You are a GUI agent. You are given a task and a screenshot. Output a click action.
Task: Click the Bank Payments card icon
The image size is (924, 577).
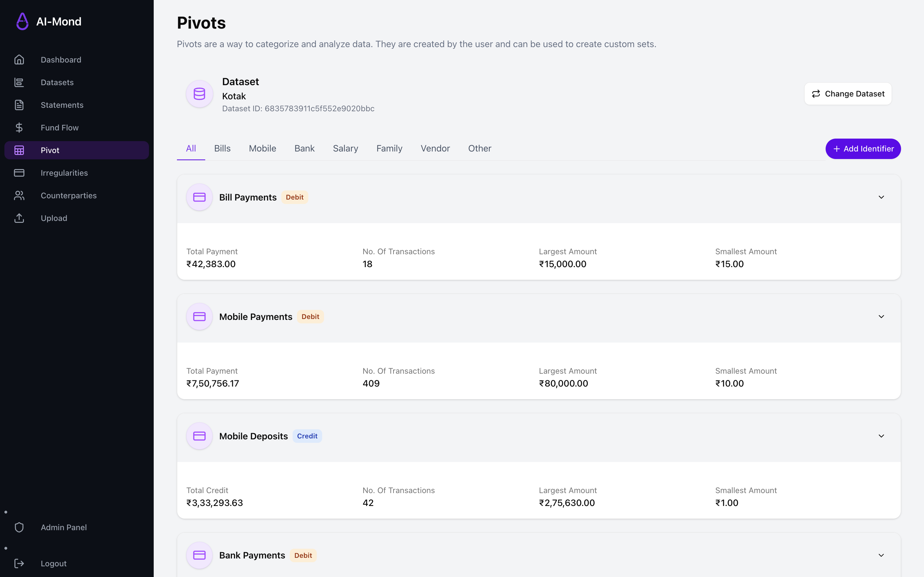pyautogui.click(x=199, y=555)
